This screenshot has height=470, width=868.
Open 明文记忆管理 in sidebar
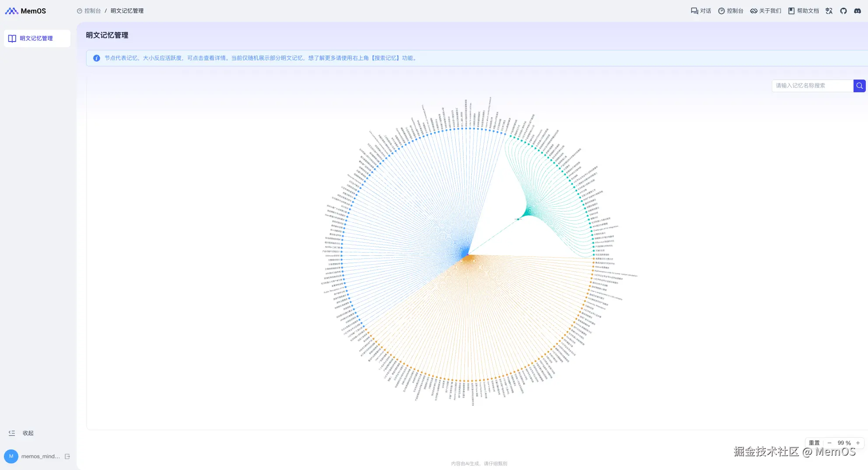pyautogui.click(x=37, y=38)
